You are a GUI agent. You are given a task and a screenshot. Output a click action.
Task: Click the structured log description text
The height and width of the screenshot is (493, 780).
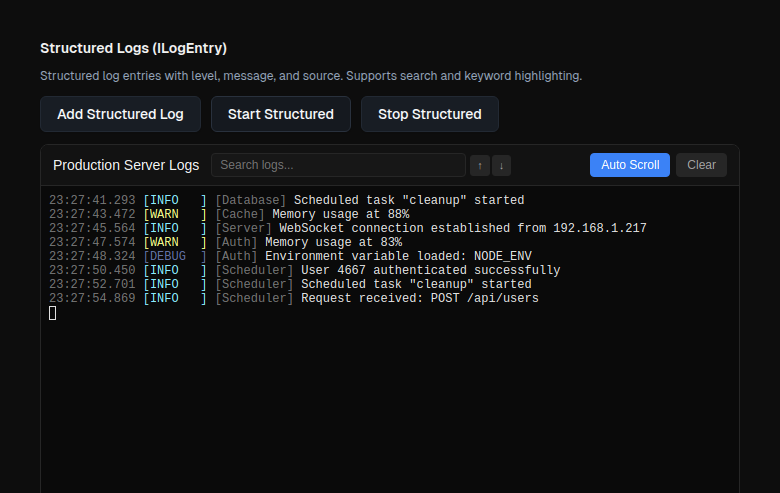310,76
